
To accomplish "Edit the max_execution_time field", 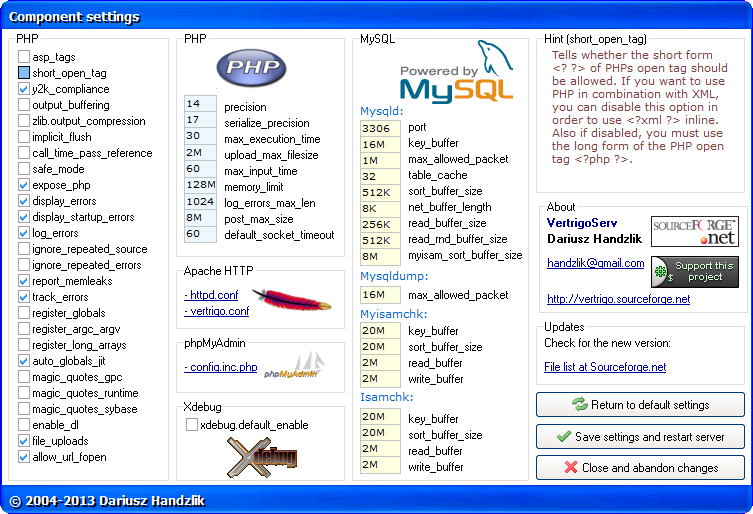I will (200, 136).
